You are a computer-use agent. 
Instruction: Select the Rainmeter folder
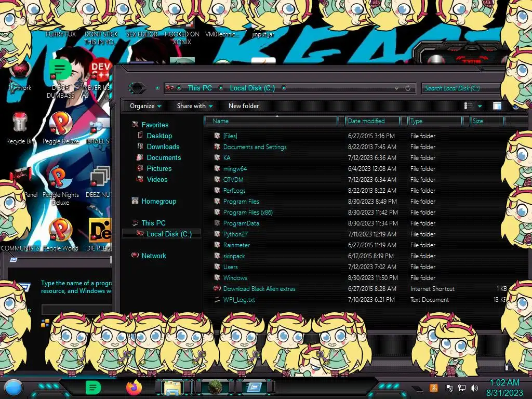coord(236,245)
